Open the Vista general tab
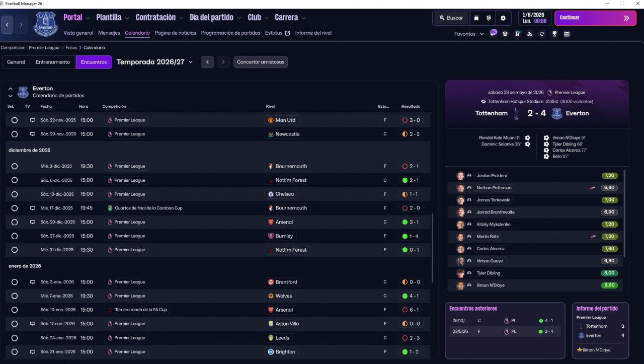The image size is (644, 364). click(78, 33)
